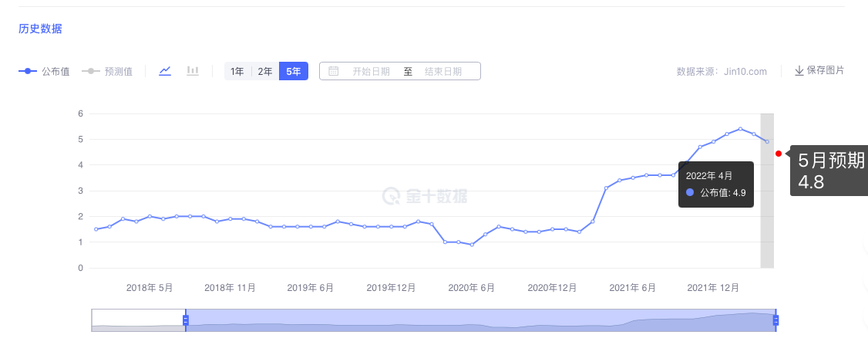868x362 pixels.
Task: Switch to line chart view
Action: 165,71
